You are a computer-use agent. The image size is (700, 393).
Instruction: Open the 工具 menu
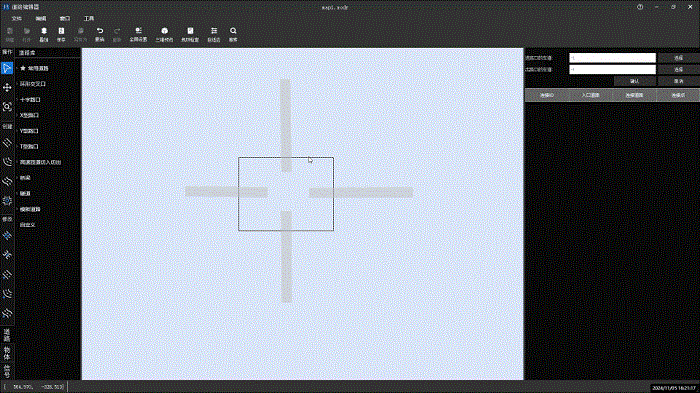pyautogui.click(x=89, y=18)
